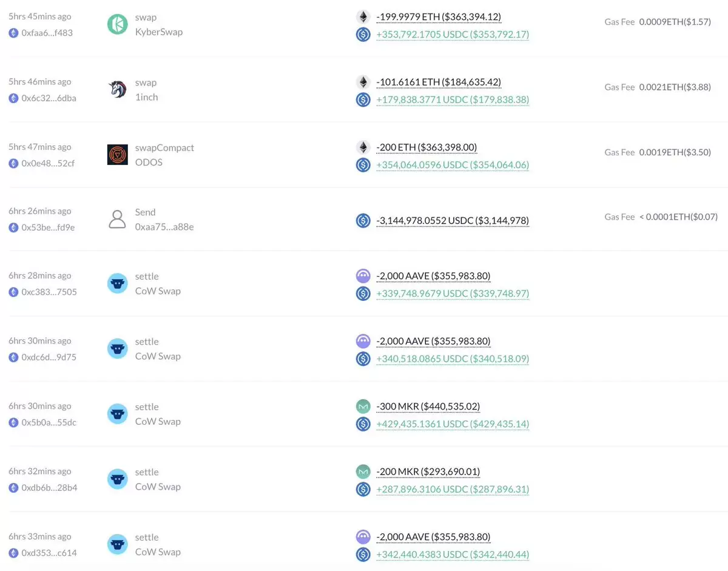Click USDC icon beside +353,792.1705 USDC
The height and width of the screenshot is (571, 728).
363,35
